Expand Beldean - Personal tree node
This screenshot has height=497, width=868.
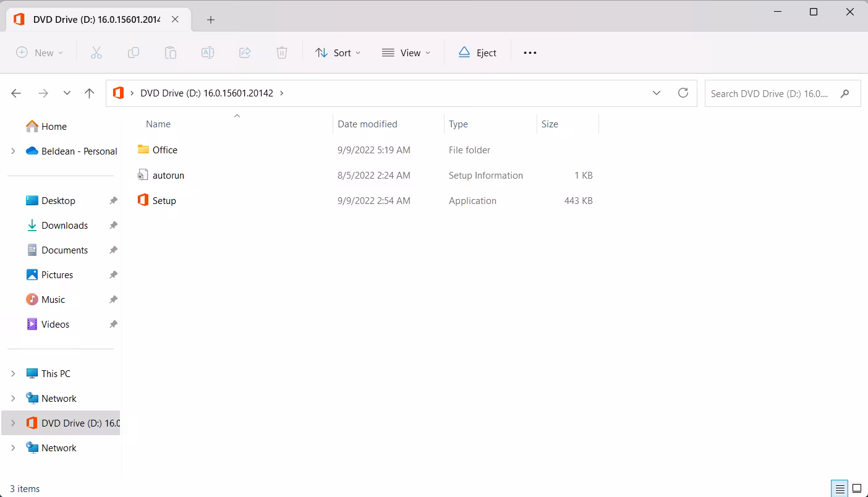tap(13, 151)
